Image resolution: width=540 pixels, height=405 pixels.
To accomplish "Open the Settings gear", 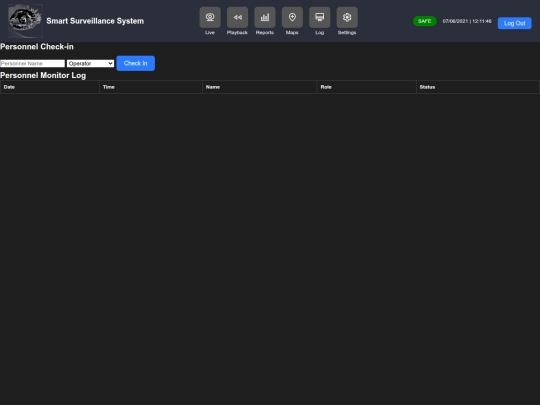I will click(x=347, y=17).
